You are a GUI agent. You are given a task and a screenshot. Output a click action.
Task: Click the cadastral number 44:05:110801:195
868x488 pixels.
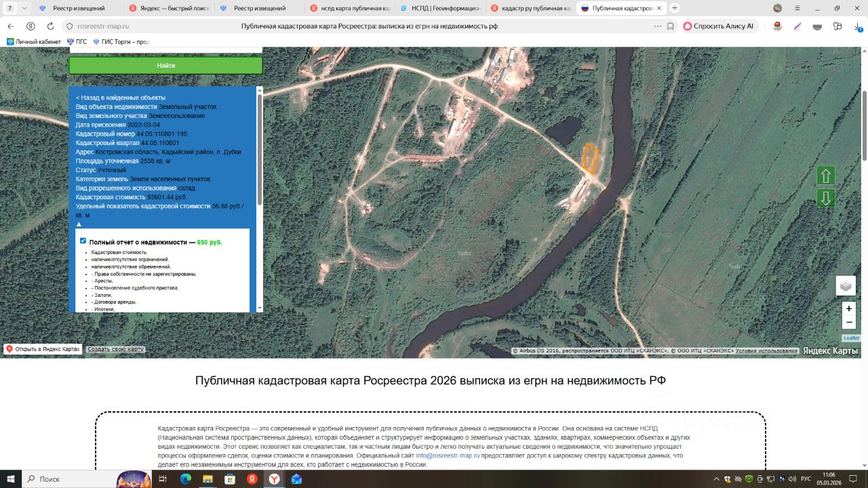[x=161, y=134]
